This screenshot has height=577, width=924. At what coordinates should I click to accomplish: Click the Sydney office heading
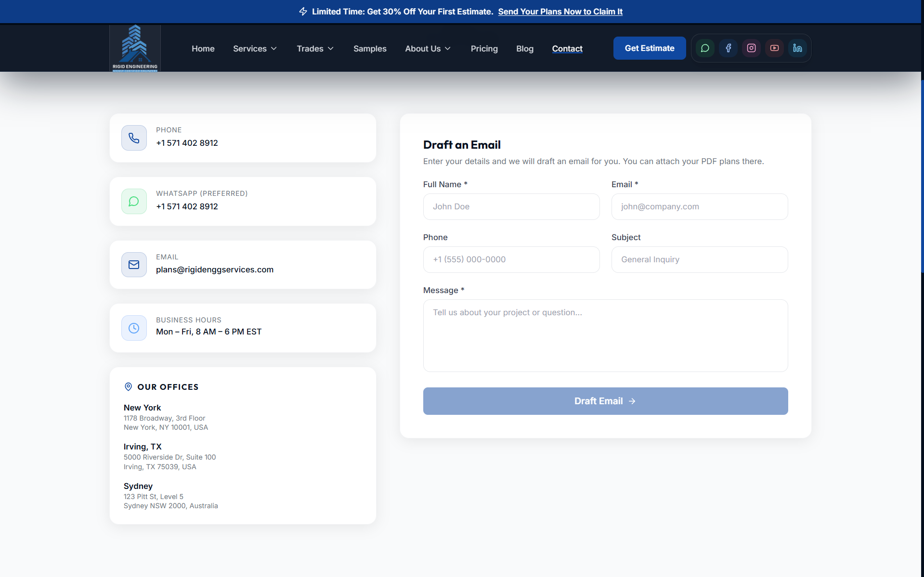(x=138, y=486)
